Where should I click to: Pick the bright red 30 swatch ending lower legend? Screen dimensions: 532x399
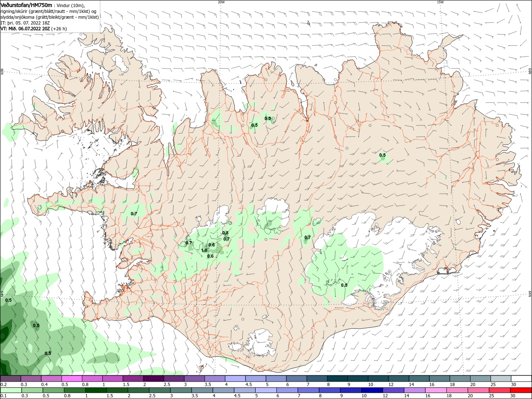pos(521,390)
